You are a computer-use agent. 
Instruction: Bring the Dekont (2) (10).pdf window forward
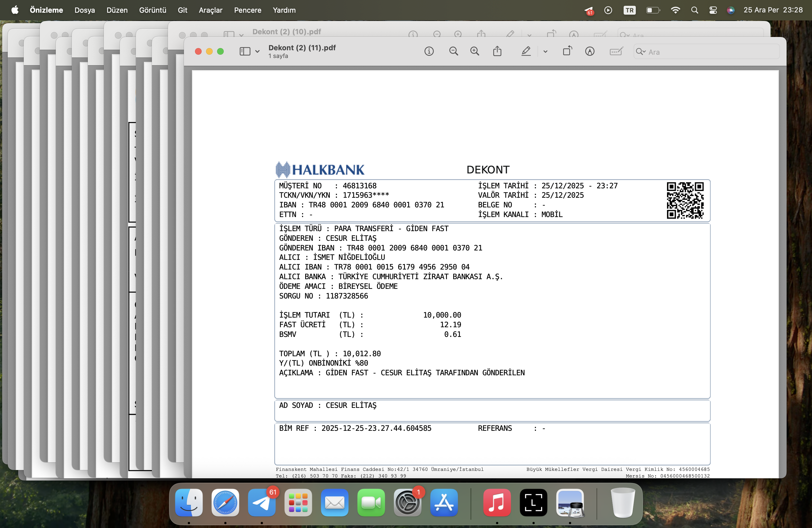287,32
